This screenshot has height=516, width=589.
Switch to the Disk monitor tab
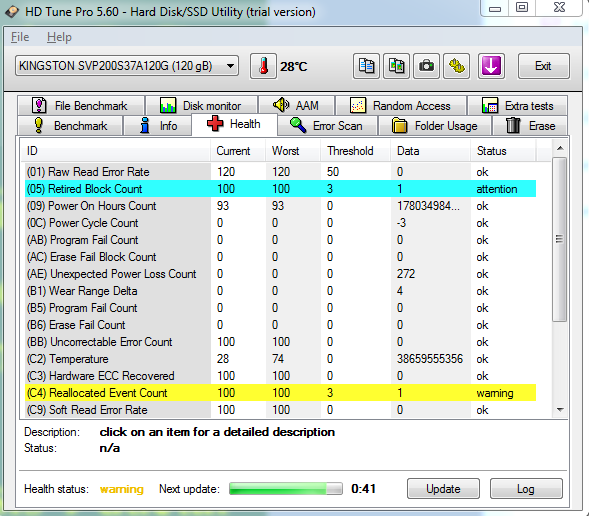pos(202,106)
